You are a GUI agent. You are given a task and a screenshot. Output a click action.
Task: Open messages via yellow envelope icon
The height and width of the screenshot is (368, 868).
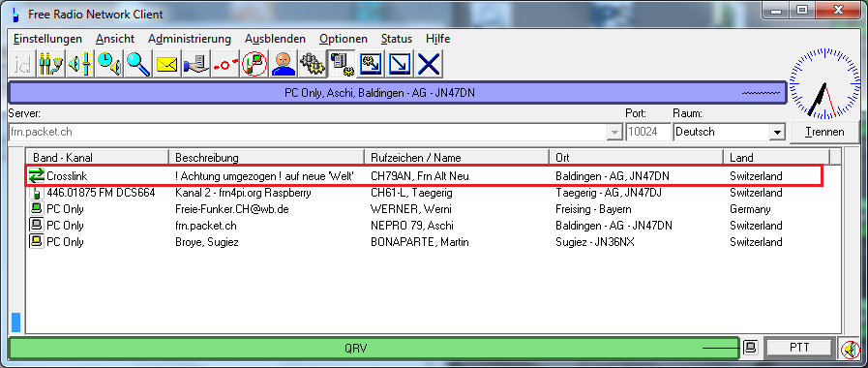167,64
